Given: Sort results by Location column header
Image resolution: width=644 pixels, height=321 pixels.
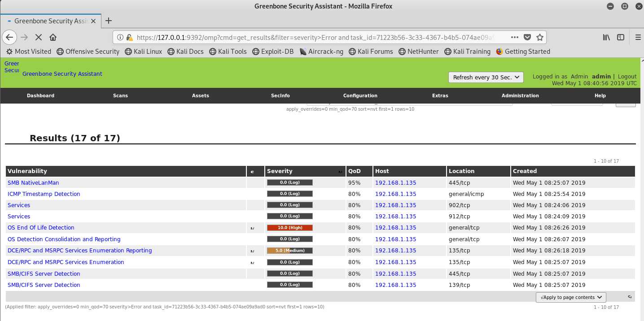Looking at the screenshot, I should 461,171.
